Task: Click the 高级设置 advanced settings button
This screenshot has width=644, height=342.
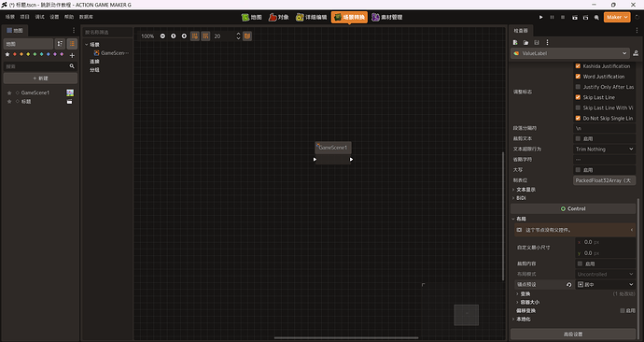Action: [573, 335]
